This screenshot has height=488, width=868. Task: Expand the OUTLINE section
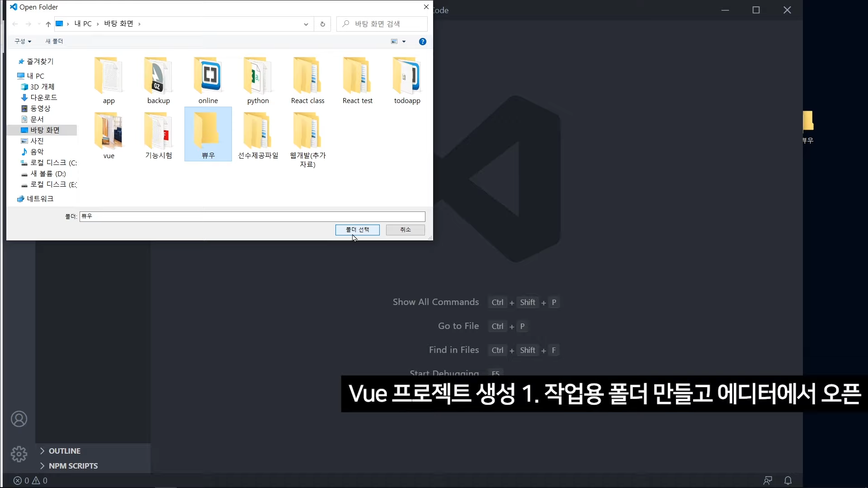(65, 451)
